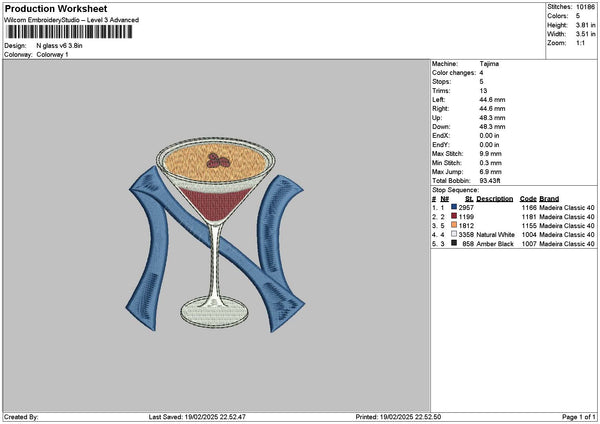
Task: Click the coffee beans on the drink
Action: tap(218, 160)
